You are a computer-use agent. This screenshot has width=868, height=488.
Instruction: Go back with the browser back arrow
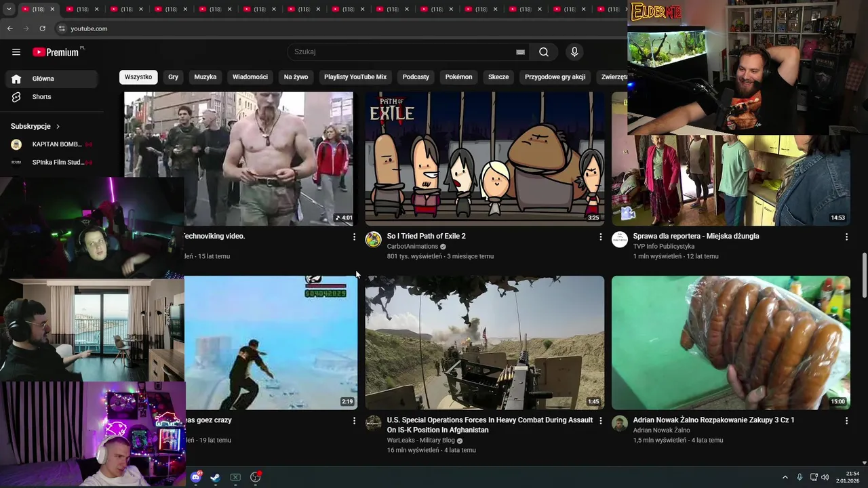pos(9,28)
